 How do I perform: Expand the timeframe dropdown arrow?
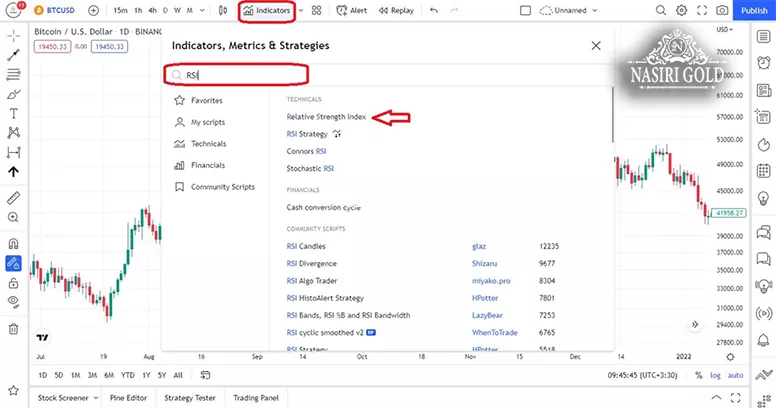tap(202, 10)
